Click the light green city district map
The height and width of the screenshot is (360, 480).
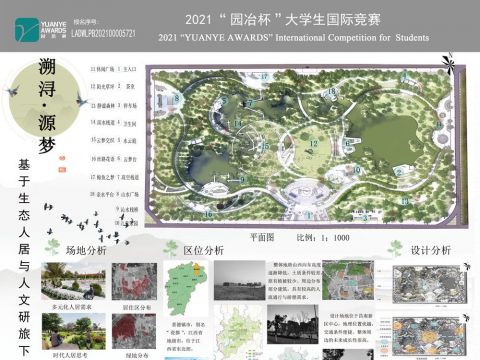[239, 332]
